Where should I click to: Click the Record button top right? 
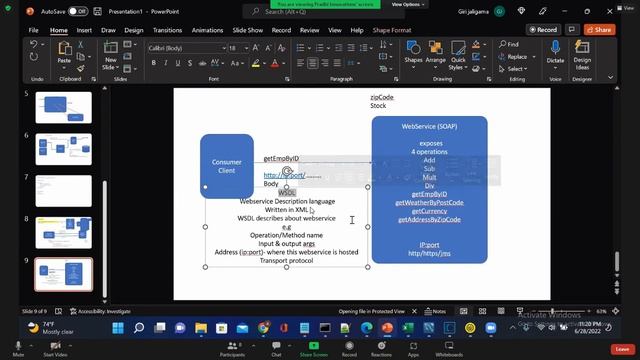click(543, 29)
